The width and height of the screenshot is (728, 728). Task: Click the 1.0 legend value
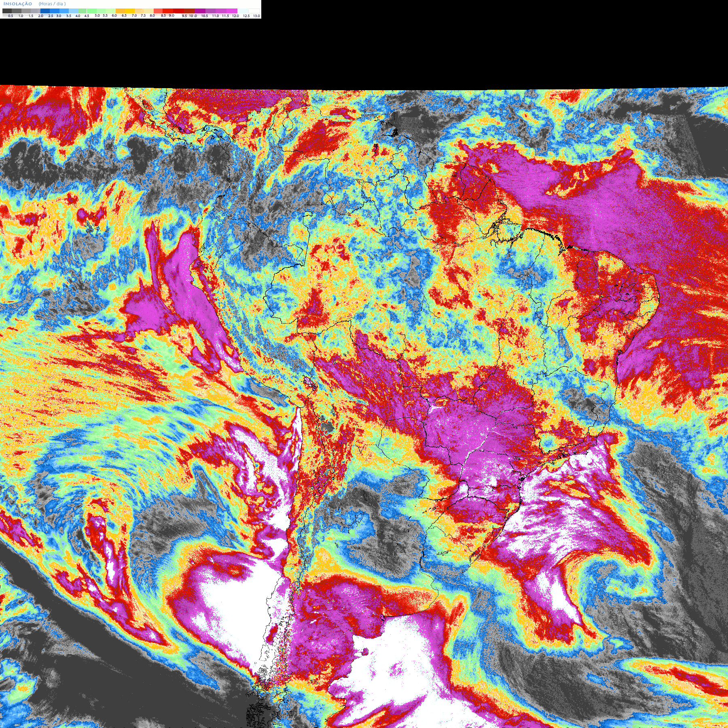pos(21,16)
